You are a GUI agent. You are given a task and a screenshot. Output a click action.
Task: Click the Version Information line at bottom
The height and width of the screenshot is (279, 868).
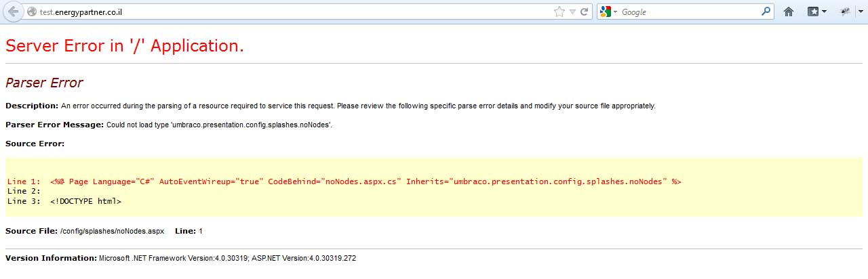click(x=180, y=258)
